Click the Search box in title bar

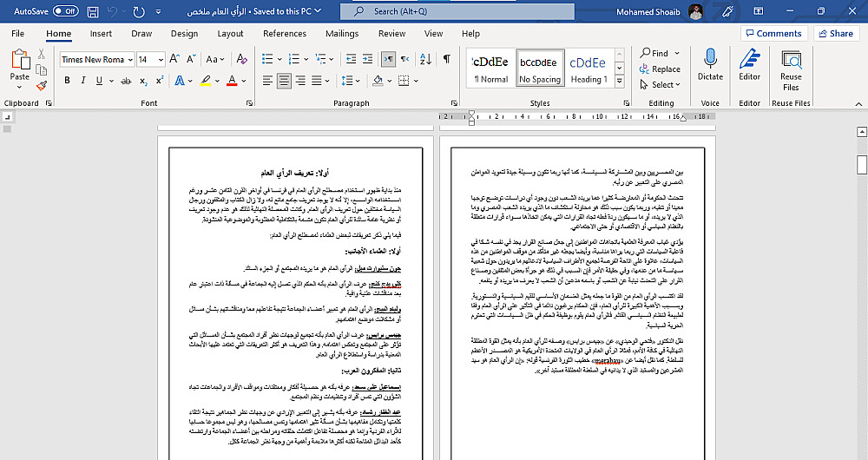457,11
